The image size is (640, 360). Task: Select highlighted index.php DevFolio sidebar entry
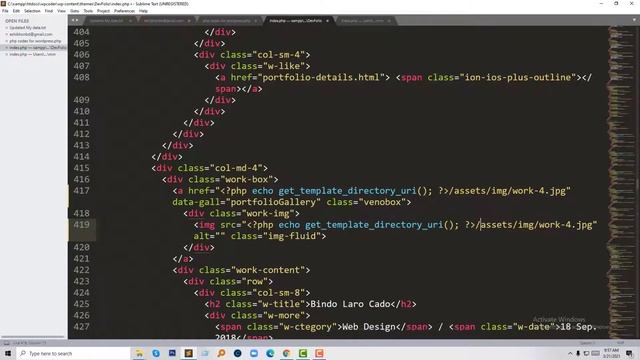point(33,47)
